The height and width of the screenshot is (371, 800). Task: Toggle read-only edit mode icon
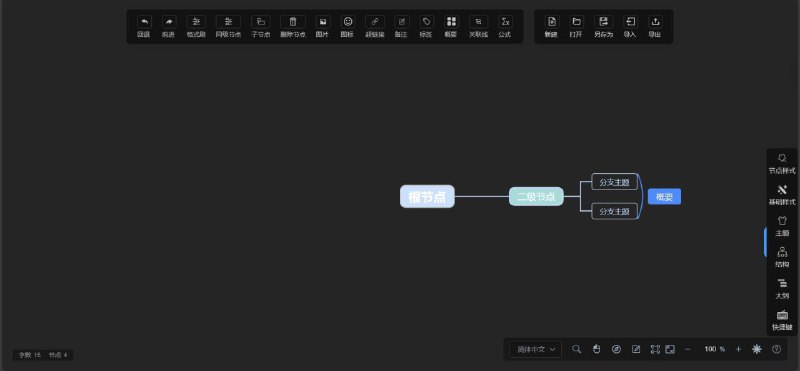(636, 349)
